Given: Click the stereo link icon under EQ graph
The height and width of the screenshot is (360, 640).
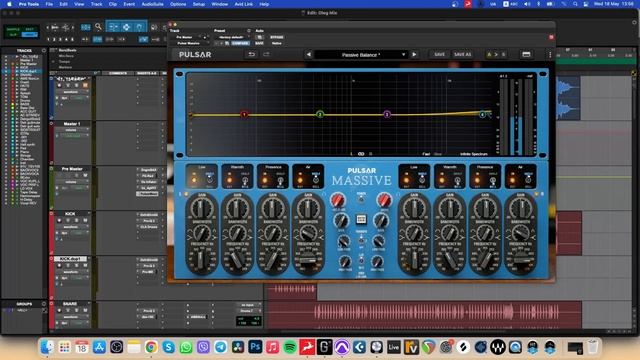Looking at the screenshot, I should (x=361, y=154).
